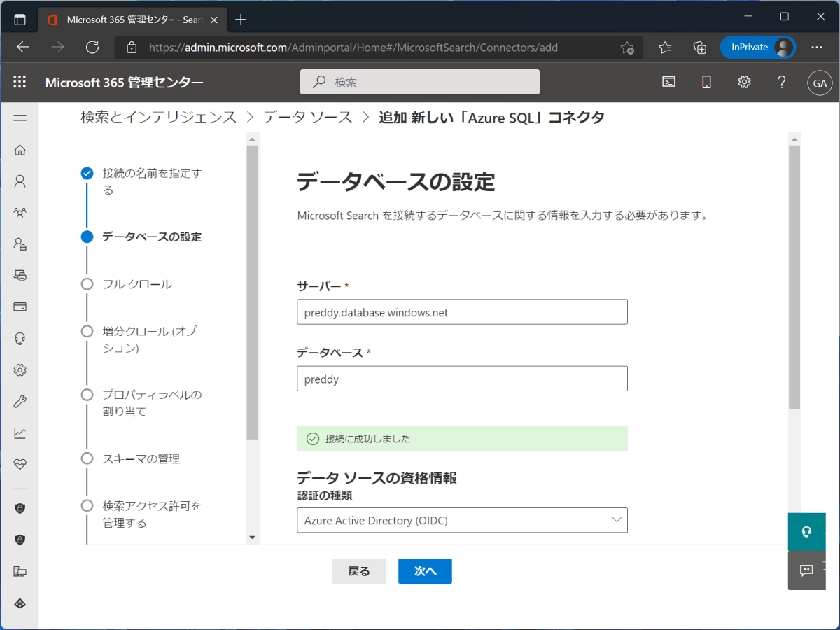Viewport: 840px width, 630px height.
Task: Open new browser tab plus button
Action: (241, 20)
